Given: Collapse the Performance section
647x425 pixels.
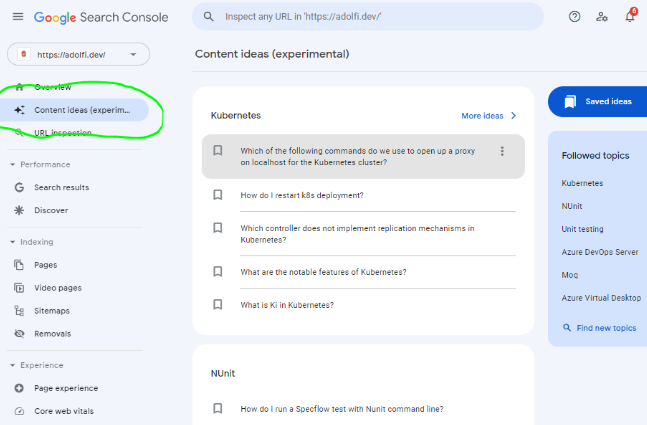Looking at the screenshot, I should [x=12, y=165].
